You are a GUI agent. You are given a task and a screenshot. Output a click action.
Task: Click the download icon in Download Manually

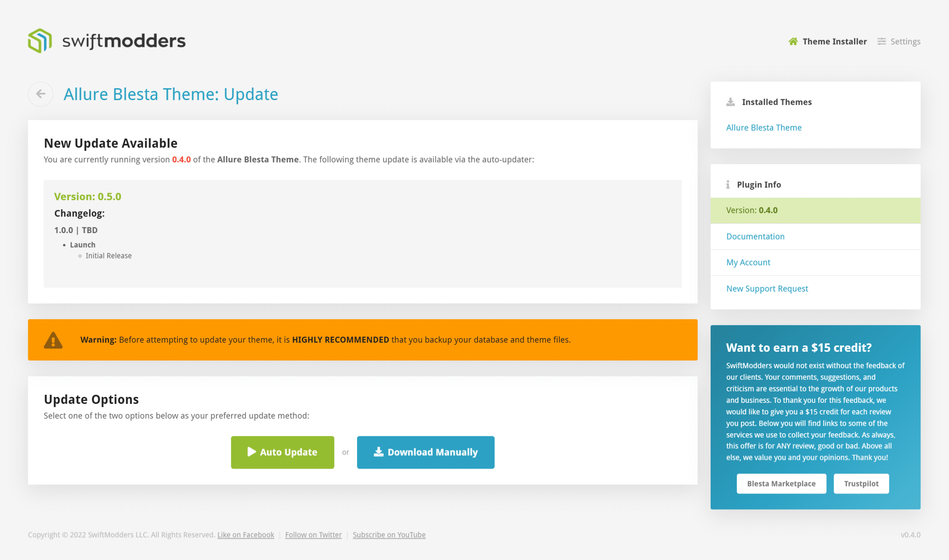coord(378,452)
